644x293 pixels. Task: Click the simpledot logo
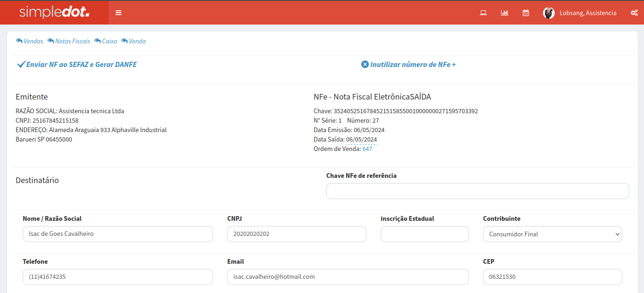[x=54, y=13]
